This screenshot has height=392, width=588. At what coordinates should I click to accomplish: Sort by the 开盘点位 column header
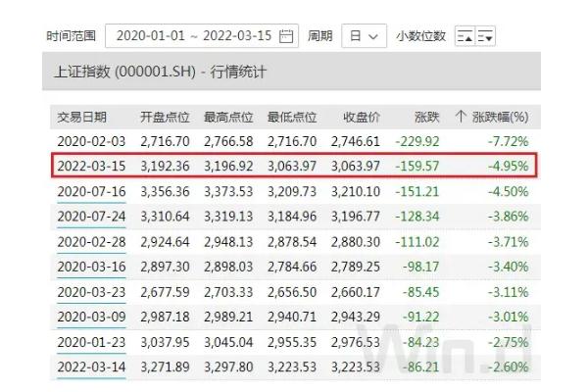(x=165, y=117)
